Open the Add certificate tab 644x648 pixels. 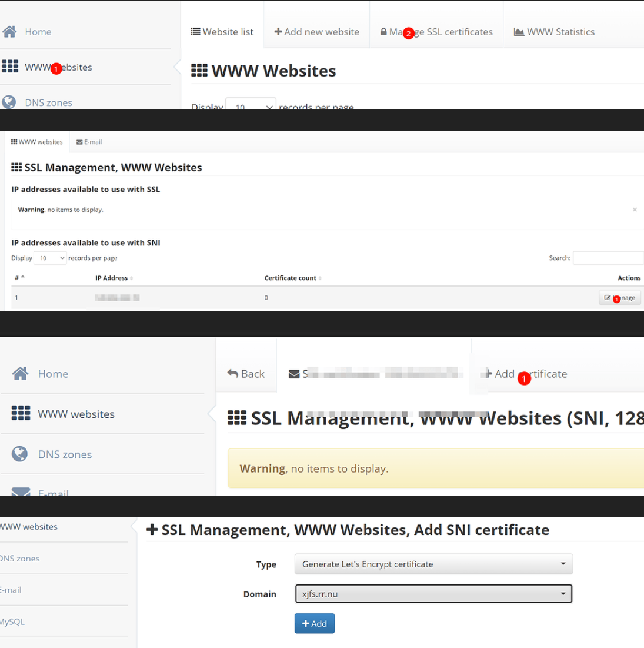click(526, 374)
